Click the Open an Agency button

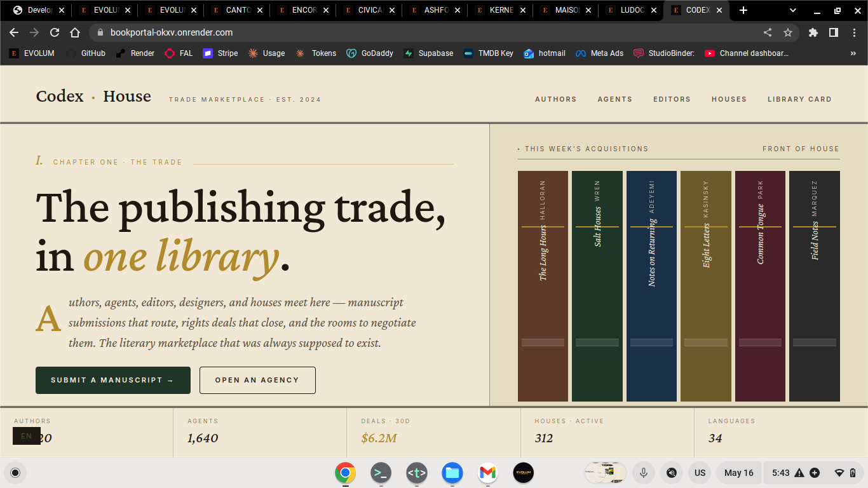tap(257, 380)
